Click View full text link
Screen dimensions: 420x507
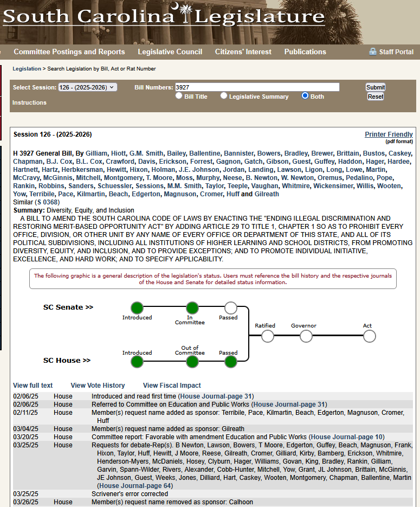(33, 386)
